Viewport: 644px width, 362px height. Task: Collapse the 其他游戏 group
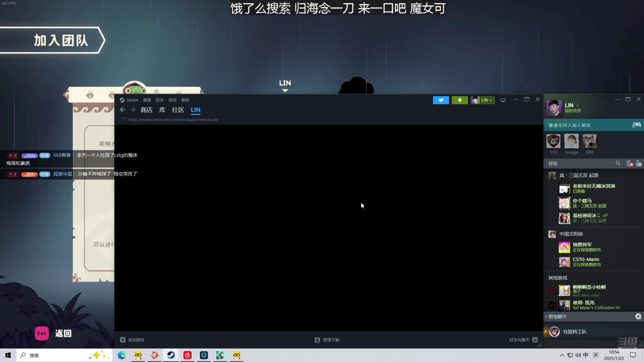point(557,278)
